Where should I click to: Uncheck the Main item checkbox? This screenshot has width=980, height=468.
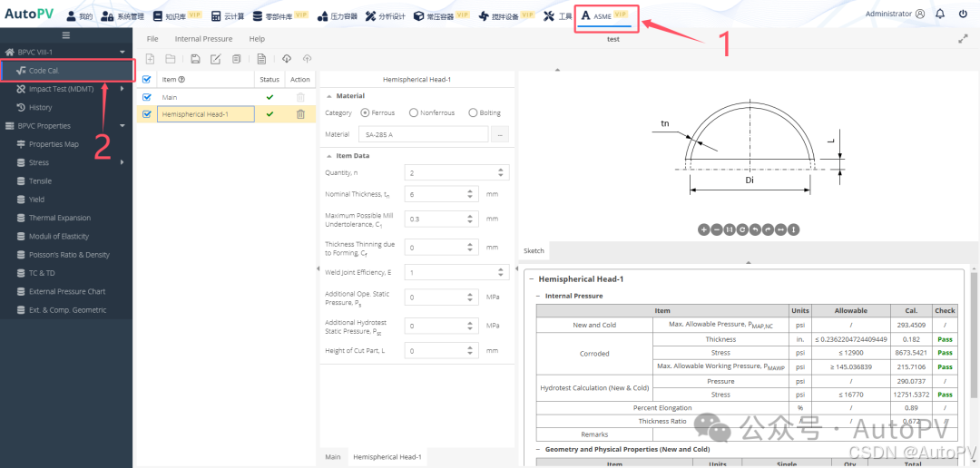pos(147,97)
